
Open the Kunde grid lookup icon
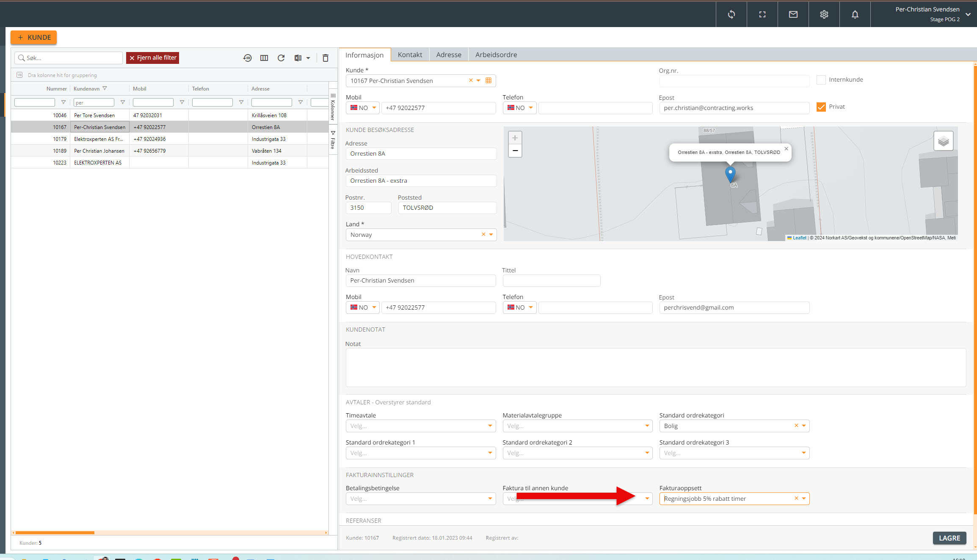click(x=488, y=80)
